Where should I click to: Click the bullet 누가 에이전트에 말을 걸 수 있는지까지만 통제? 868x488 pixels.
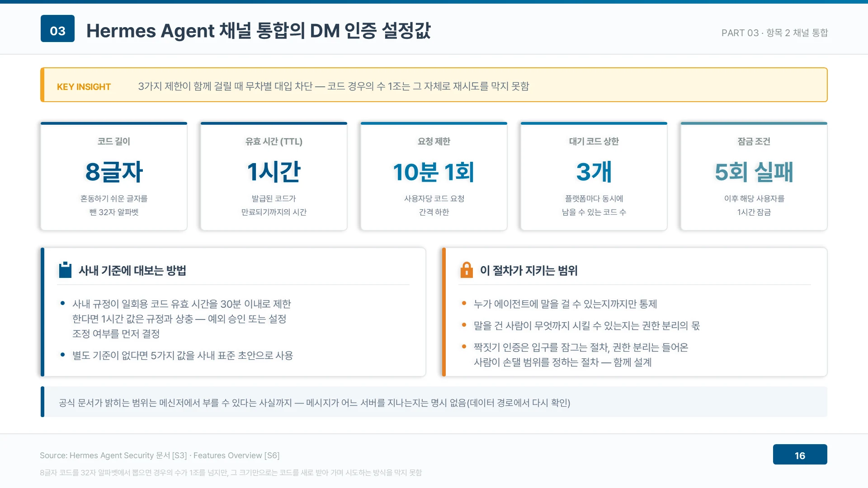point(565,304)
